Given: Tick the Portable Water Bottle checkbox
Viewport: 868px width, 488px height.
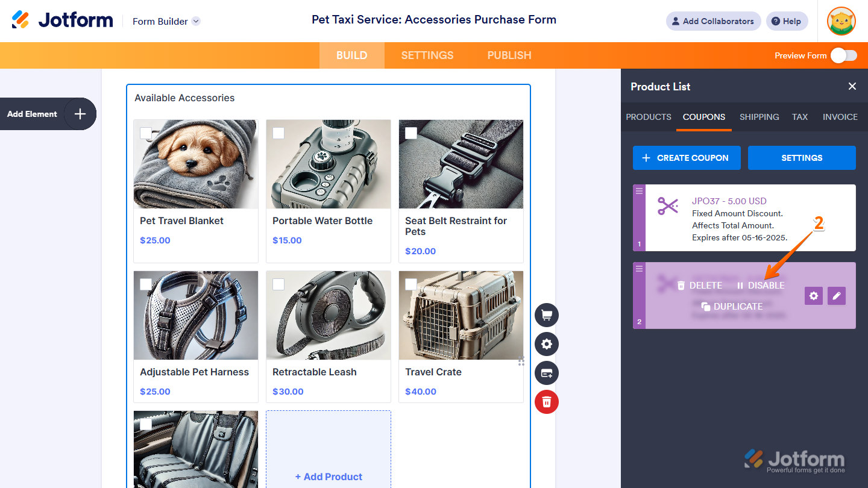Looking at the screenshot, I should click(278, 133).
